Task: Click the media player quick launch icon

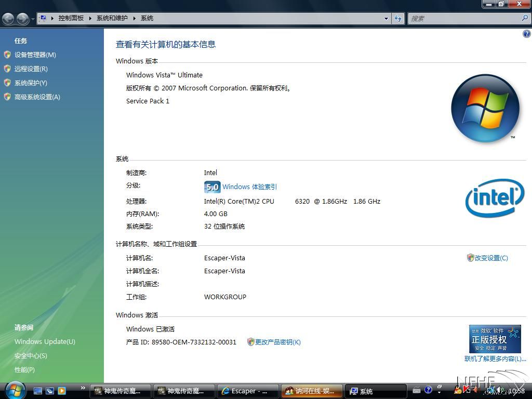Action: (x=62, y=391)
